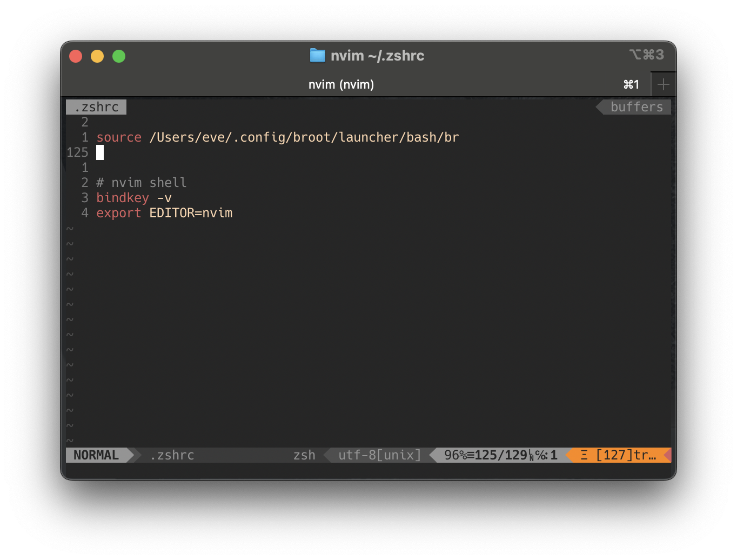Click the .zshrc buffer tab in the bufferline

pos(96,106)
